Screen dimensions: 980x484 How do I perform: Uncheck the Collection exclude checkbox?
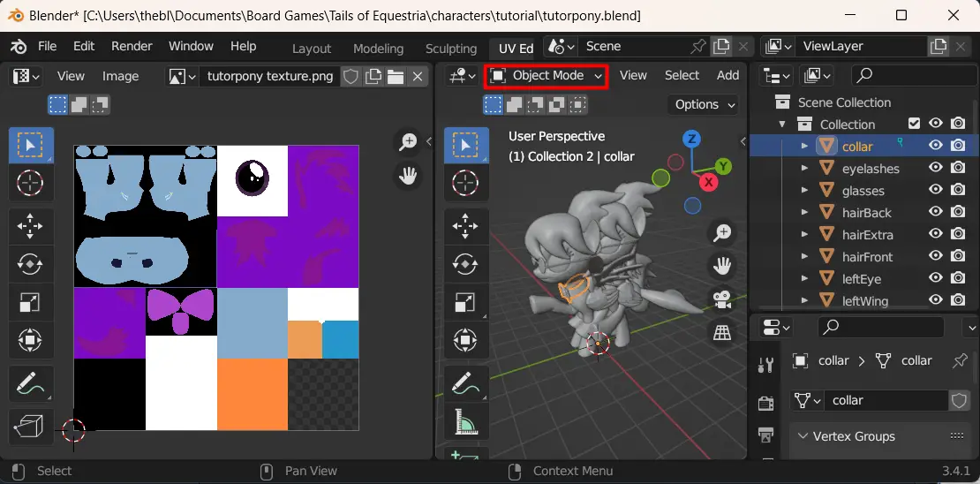pos(915,124)
